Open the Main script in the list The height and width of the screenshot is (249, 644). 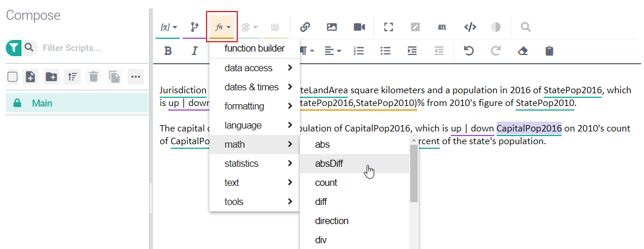pyautogui.click(x=42, y=103)
